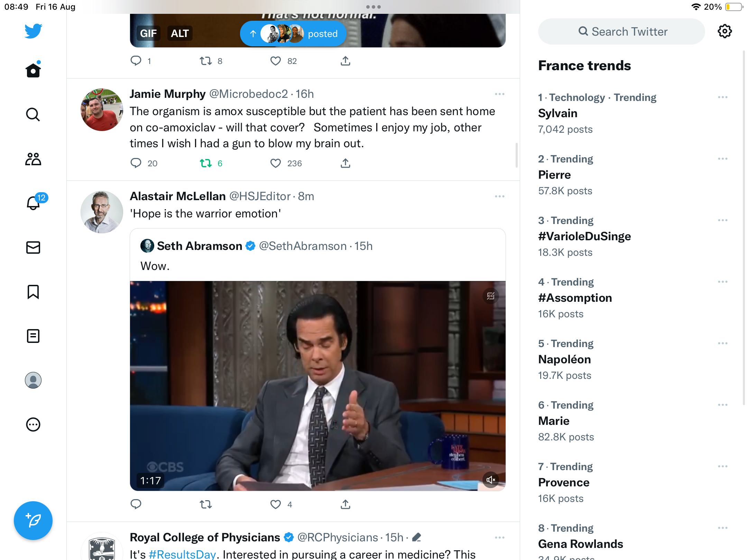Open more options on Alastair McLellan's tweet

click(x=500, y=196)
